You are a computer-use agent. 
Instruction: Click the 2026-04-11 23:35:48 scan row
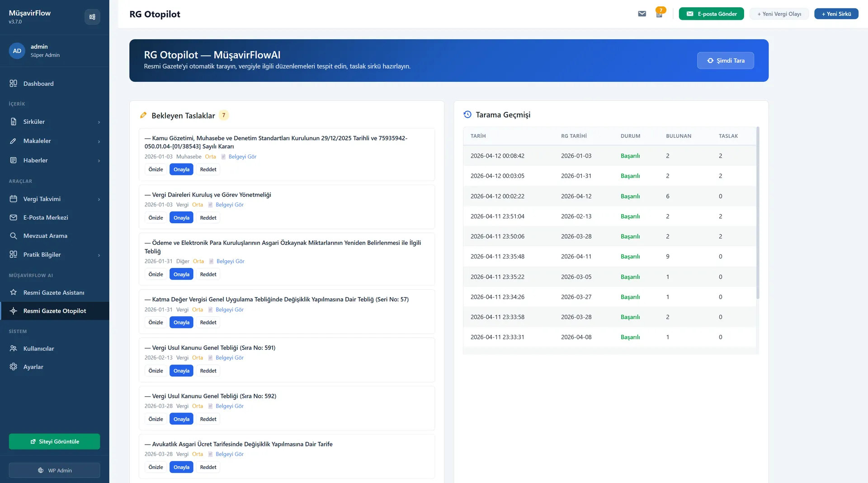tap(609, 256)
